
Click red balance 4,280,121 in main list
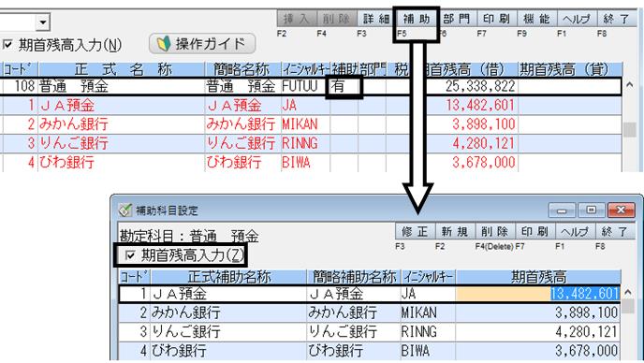click(483, 143)
